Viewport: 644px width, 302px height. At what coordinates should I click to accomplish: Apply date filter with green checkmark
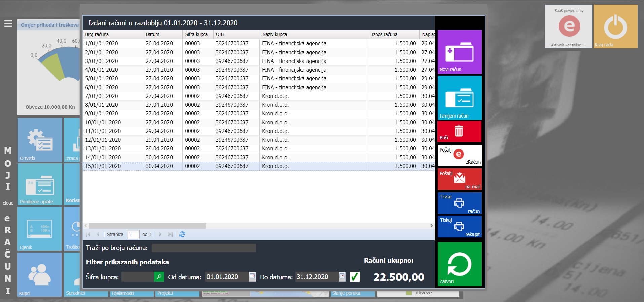(355, 277)
